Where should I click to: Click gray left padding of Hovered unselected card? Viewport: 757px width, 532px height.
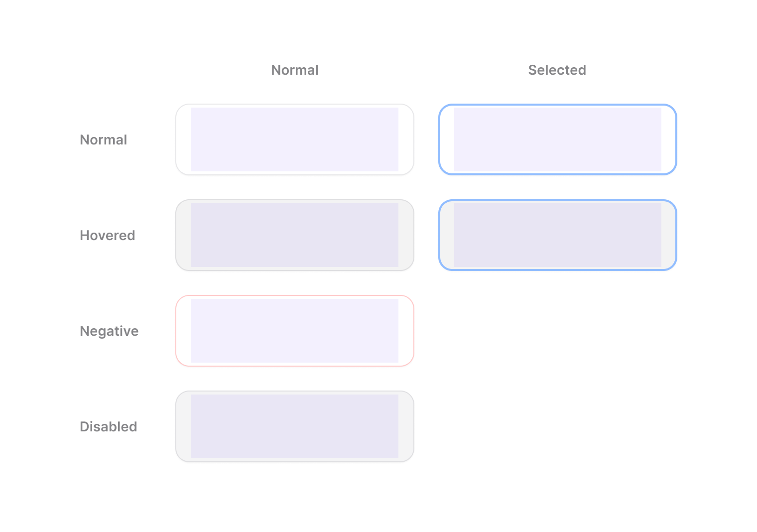(184, 235)
